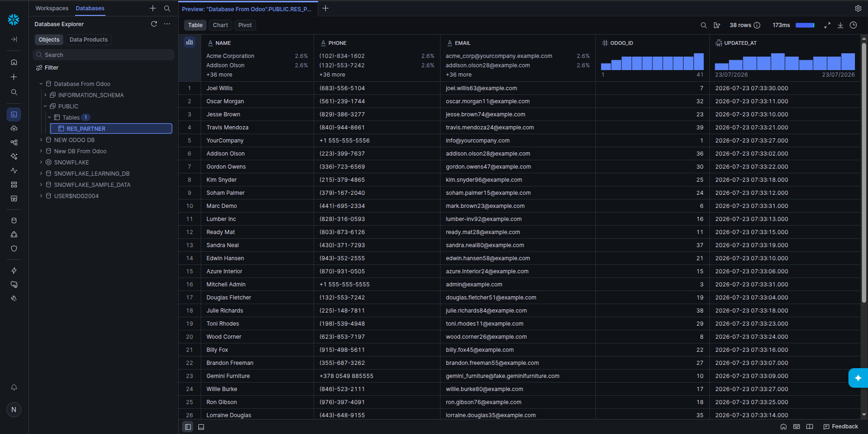Expand the results view to fullscreen
This screenshot has width=868, height=434.
tap(827, 25)
